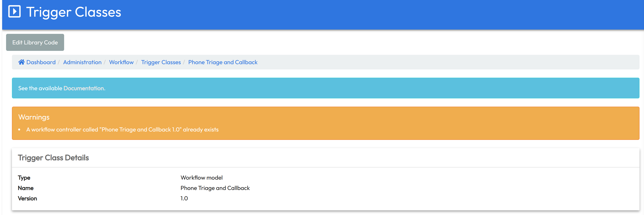Click the play-box icon in the header
Image resolution: width=644 pixels, height=215 pixels.
pyautogui.click(x=14, y=12)
